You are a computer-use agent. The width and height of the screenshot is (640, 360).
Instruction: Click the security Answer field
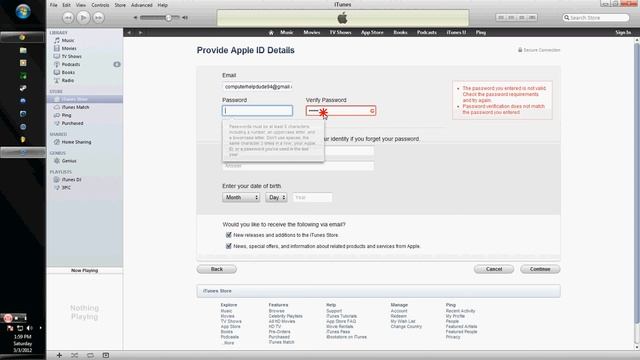(x=298, y=166)
